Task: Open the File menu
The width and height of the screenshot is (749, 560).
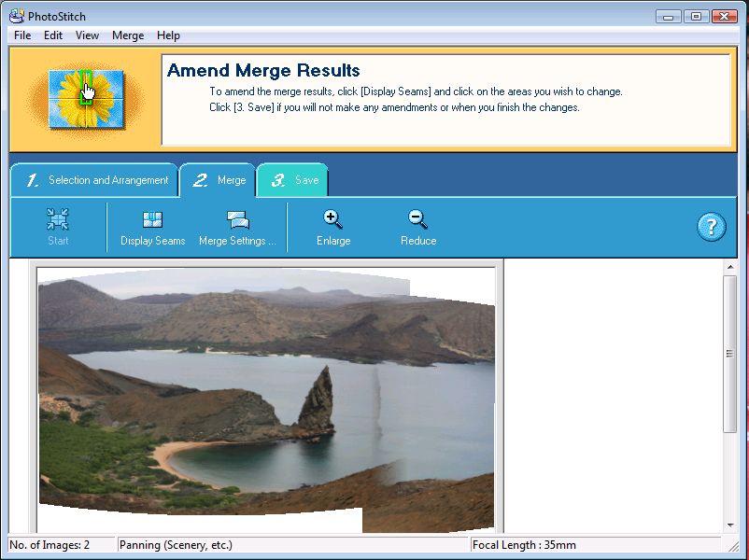Action: coord(21,35)
